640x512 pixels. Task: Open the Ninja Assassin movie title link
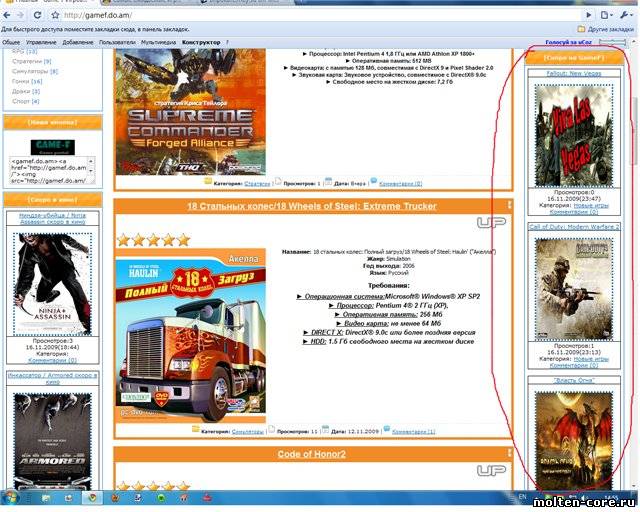click(x=53, y=218)
